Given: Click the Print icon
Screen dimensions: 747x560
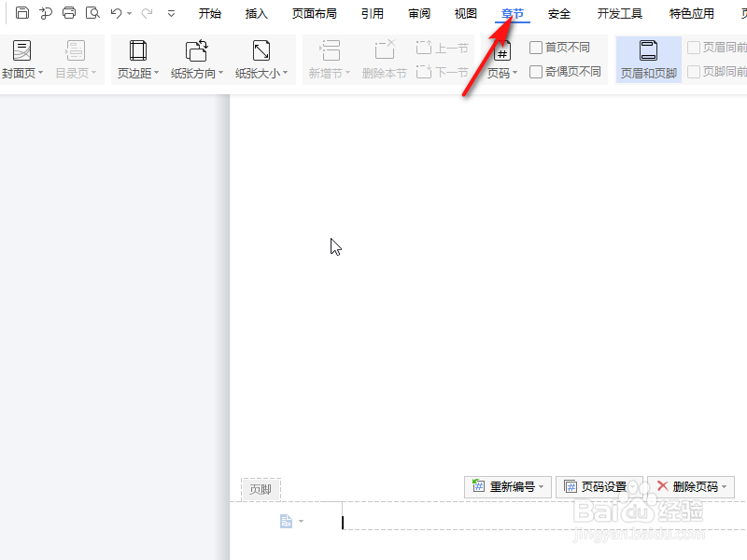Looking at the screenshot, I should [69, 13].
